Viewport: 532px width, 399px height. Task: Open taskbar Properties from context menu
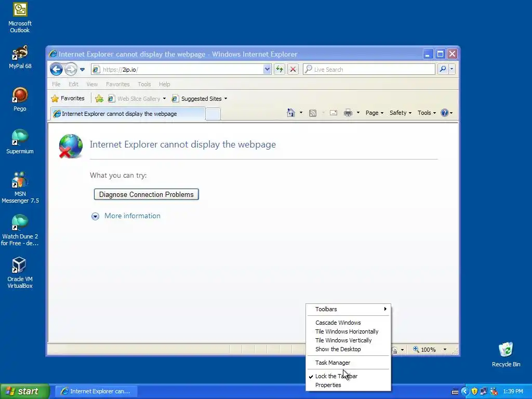pyautogui.click(x=349, y=385)
